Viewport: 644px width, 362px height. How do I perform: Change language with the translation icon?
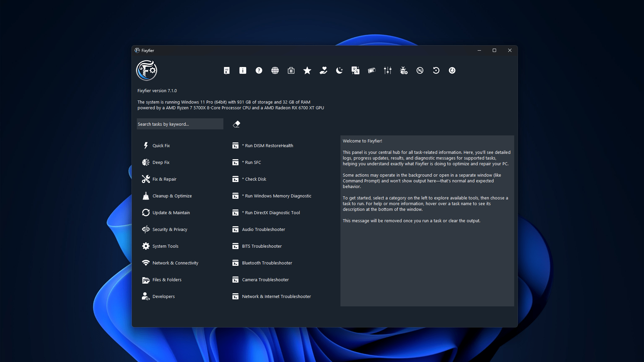click(355, 70)
